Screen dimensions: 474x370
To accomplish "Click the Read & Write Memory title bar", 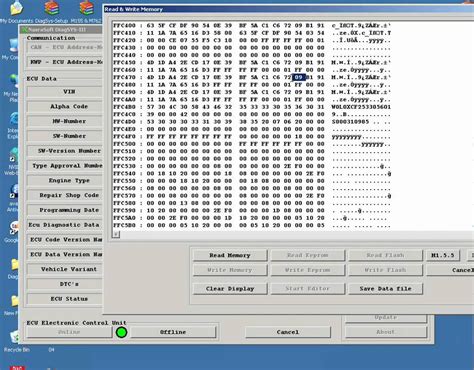I will [289, 9].
